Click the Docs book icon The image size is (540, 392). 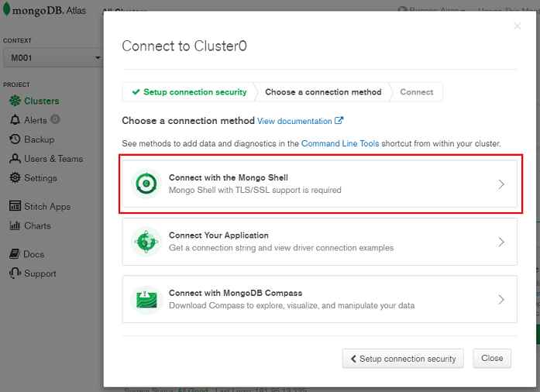click(15, 254)
